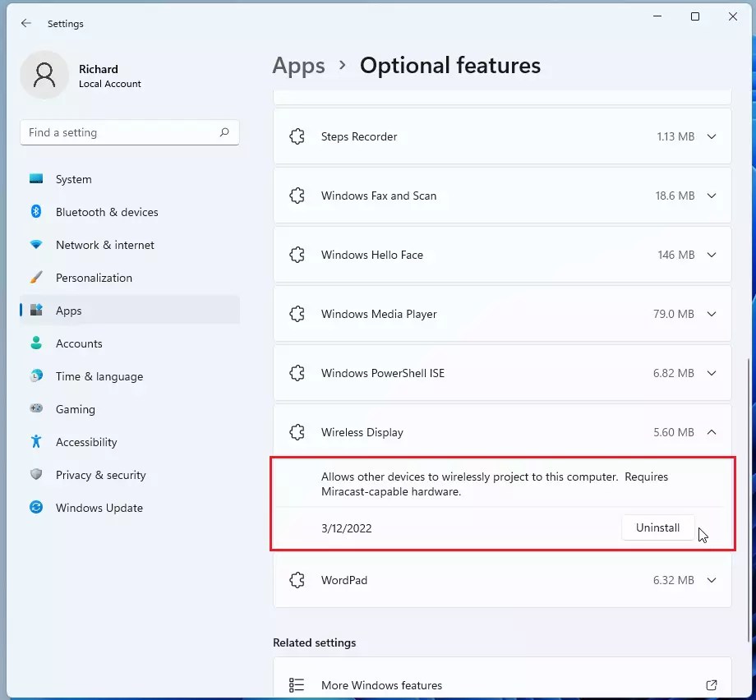
Task: Open Privacy & security settings
Action: (x=100, y=475)
